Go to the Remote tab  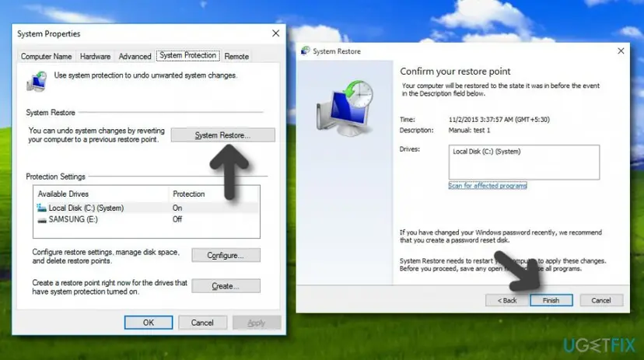coord(236,56)
